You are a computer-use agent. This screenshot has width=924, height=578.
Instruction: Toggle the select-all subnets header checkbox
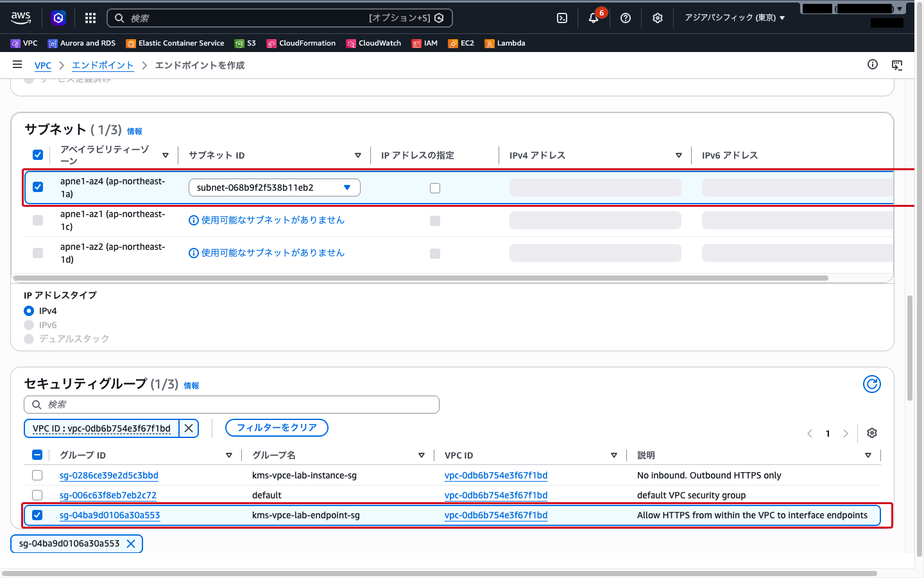pos(38,155)
